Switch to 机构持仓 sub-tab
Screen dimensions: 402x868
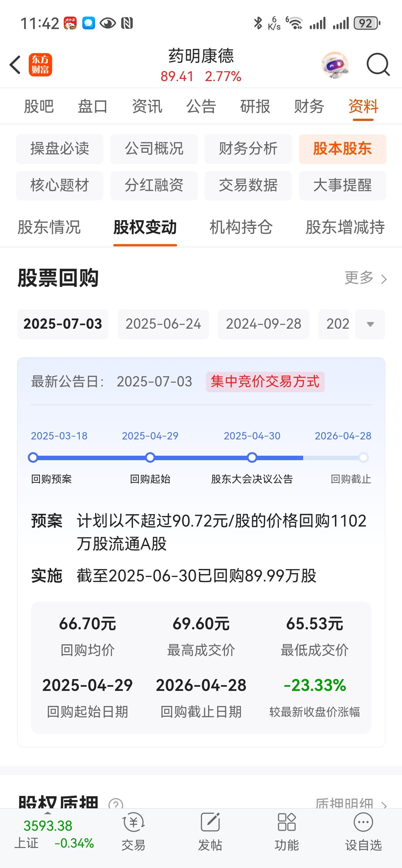tap(241, 227)
